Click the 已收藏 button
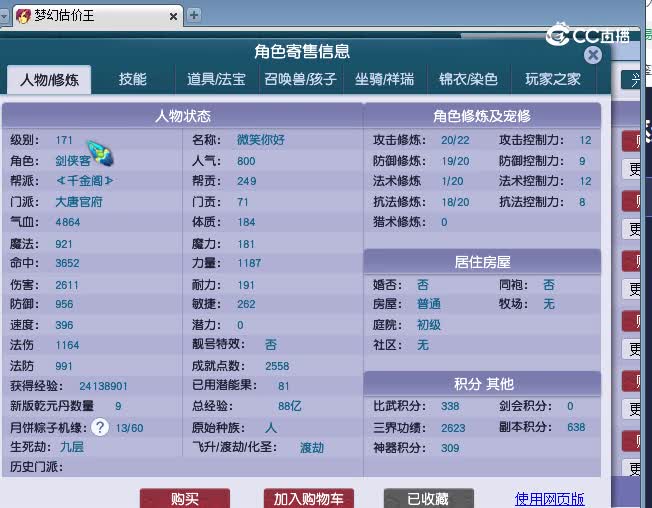Image resolution: width=652 pixels, height=508 pixels. (x=428, y=498)
